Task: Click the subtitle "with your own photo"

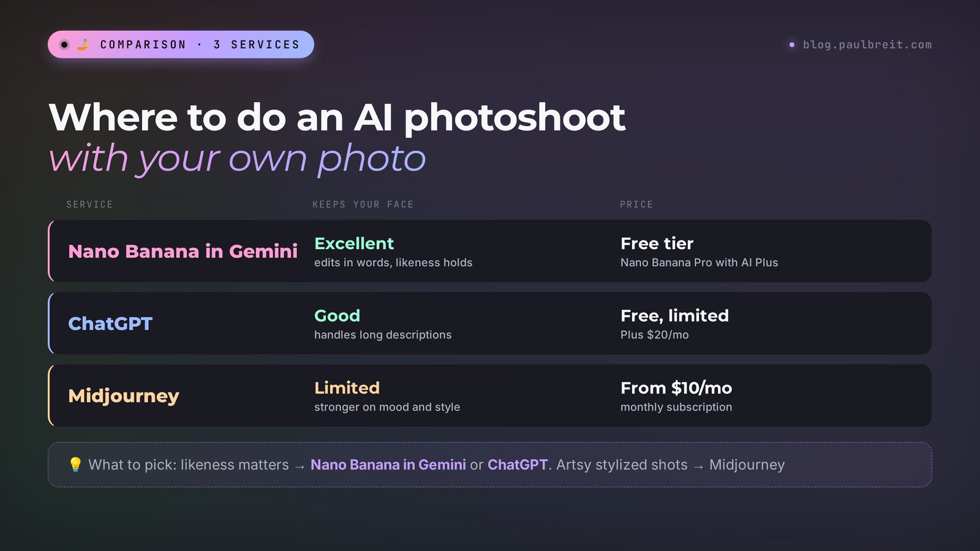Action: point(237,159)
